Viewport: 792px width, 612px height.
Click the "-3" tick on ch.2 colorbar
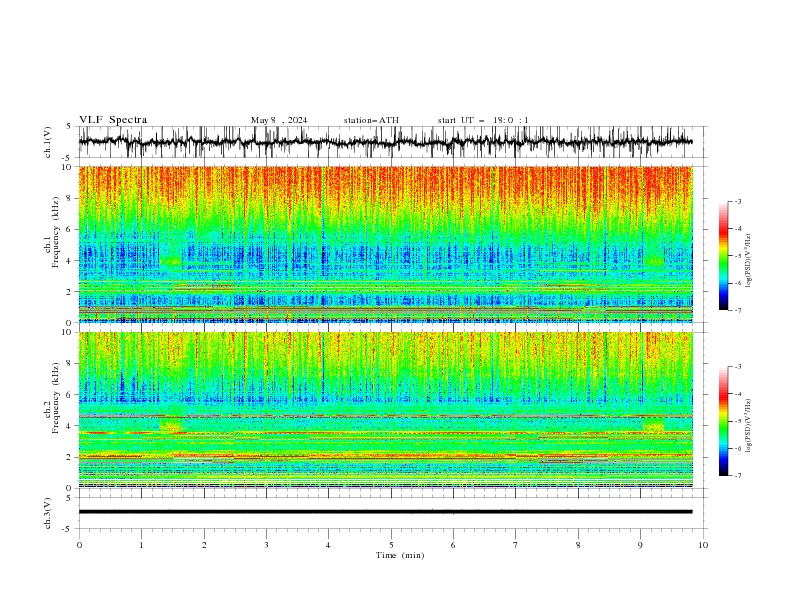pyautogui.click(x=738, y=367)
